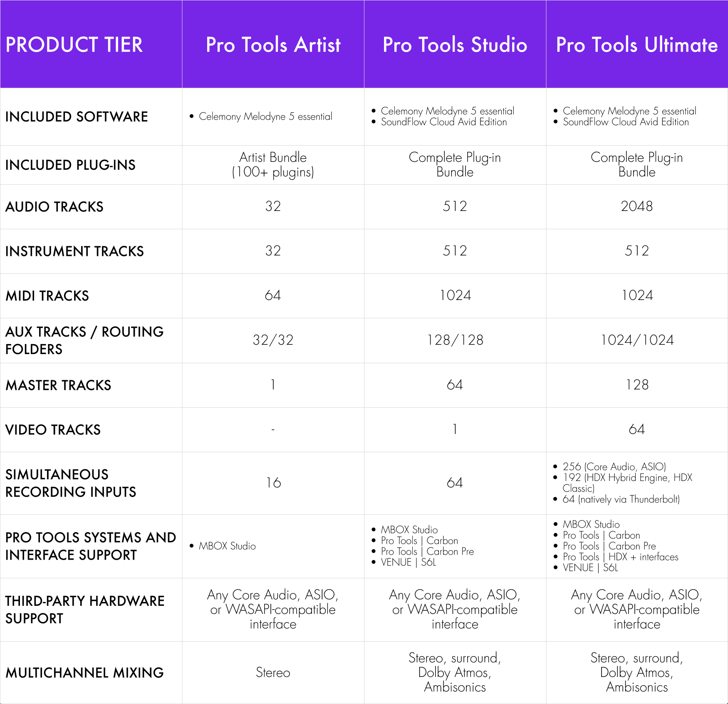The width and height of the screenshot is (728, 704).
Task: Click the Pro Tools Ultimate column header
Action: pyautogui.click(x=637, y=45)
